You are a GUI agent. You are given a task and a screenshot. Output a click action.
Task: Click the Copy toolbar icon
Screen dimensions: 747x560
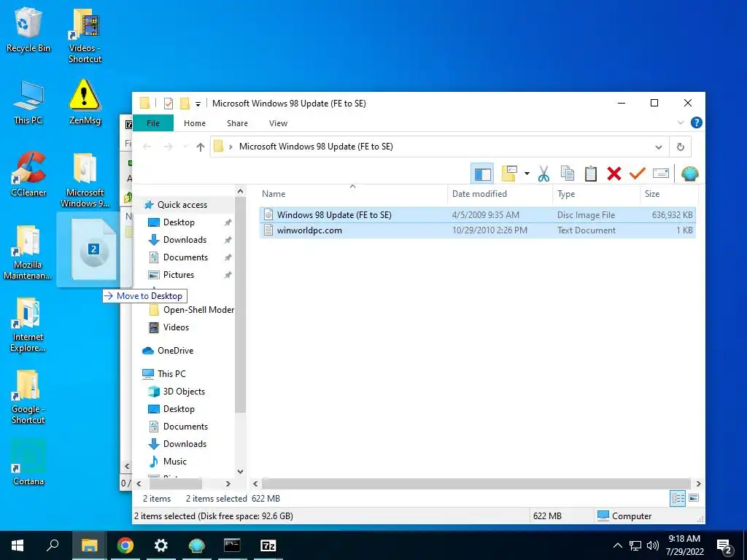point(568,174)
